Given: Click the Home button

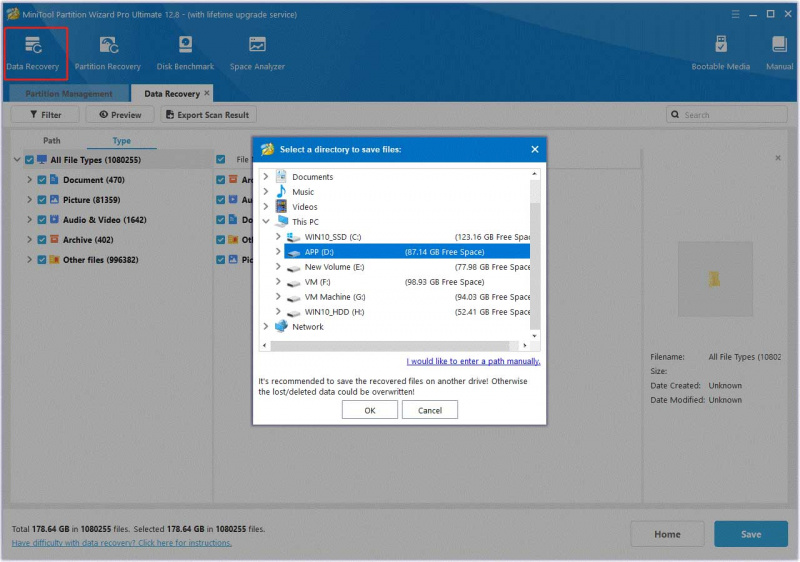Looking at the screenshot, I should pyautogui.click(x=667, y=534).
